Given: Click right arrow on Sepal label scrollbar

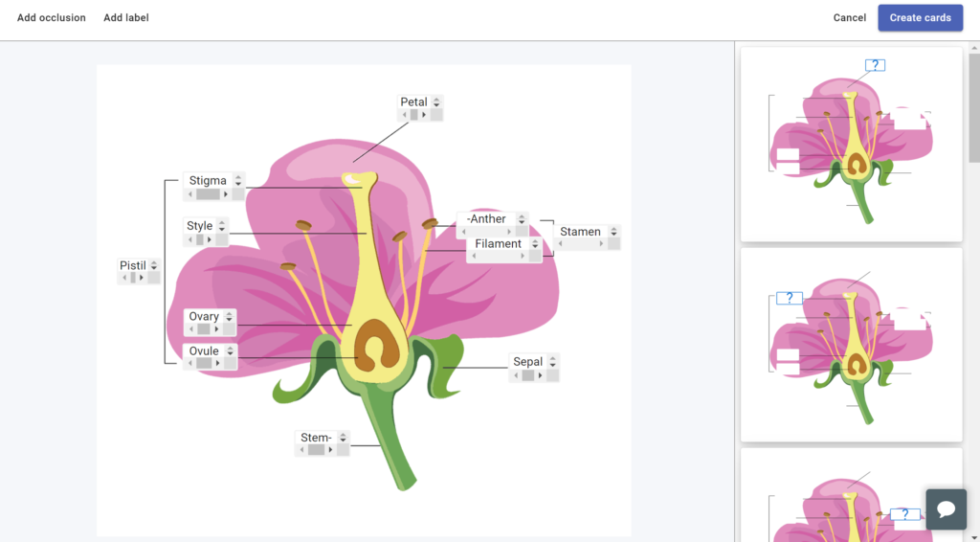Looking at the screenshot, I should tap(541, 375).
